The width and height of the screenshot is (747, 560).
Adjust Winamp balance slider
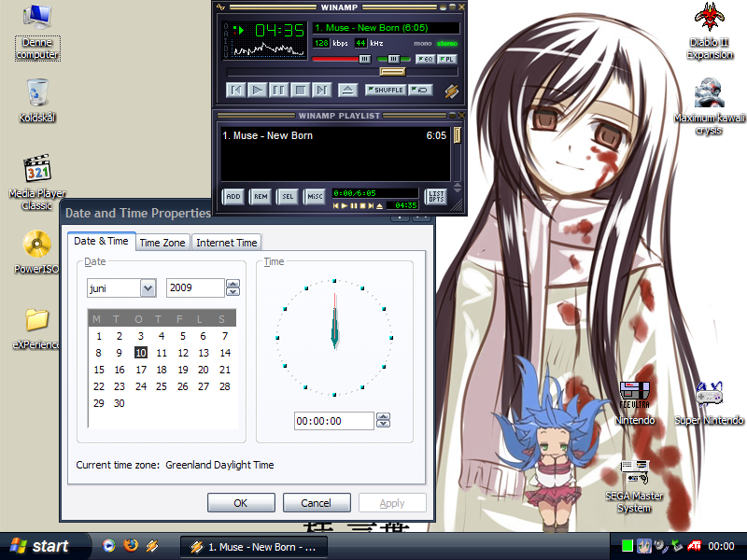(x=393, y=59)
